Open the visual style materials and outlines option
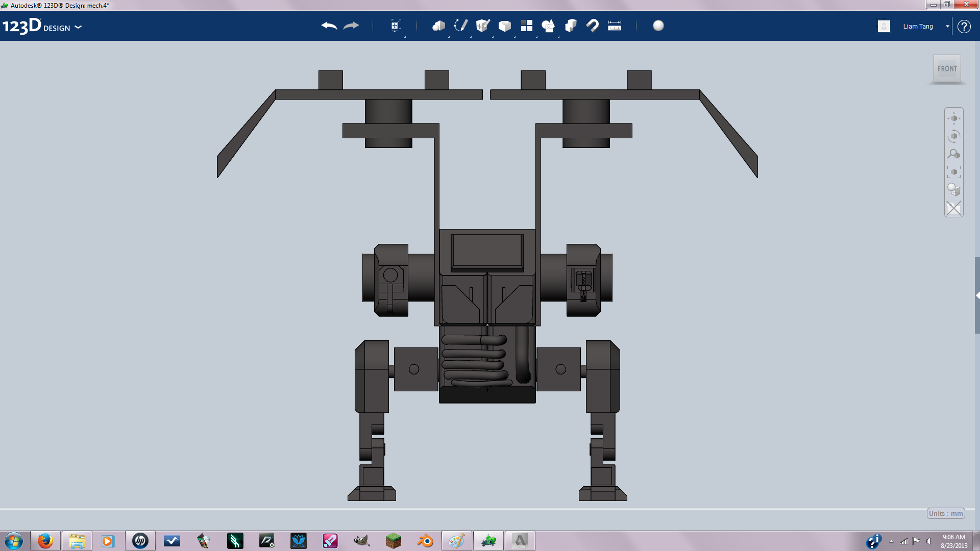This screenshot has width=980, height=551. tap(954, 190)
